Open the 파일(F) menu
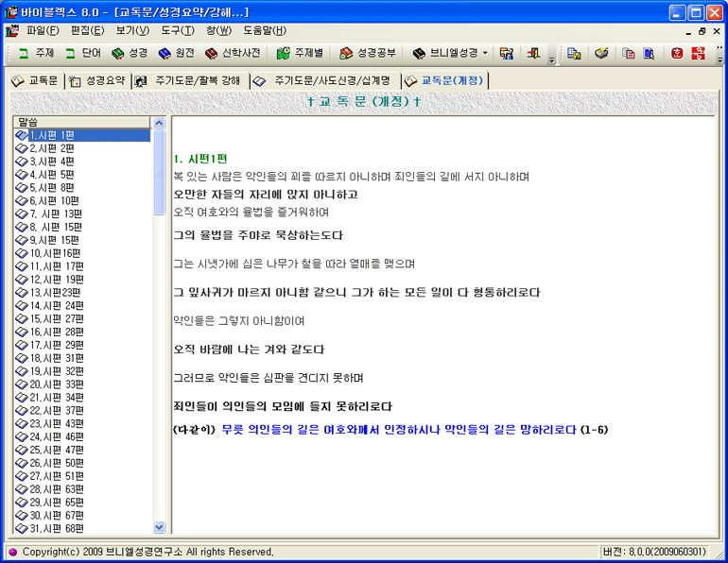Image resolution: width=728 pixels, height=563 pixels. (43, 30)
